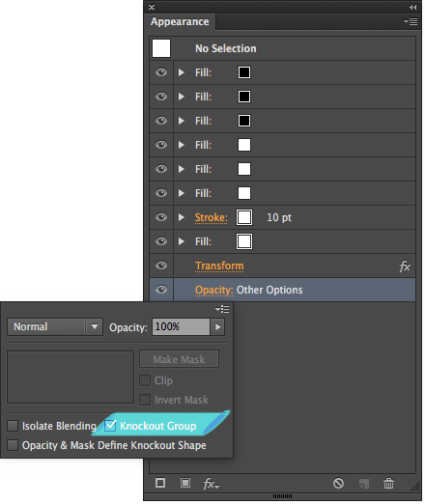Viewport: 425px width, 504px height.
Task: Toggle the Invert Mask checkbox
Action: (145, 400)
